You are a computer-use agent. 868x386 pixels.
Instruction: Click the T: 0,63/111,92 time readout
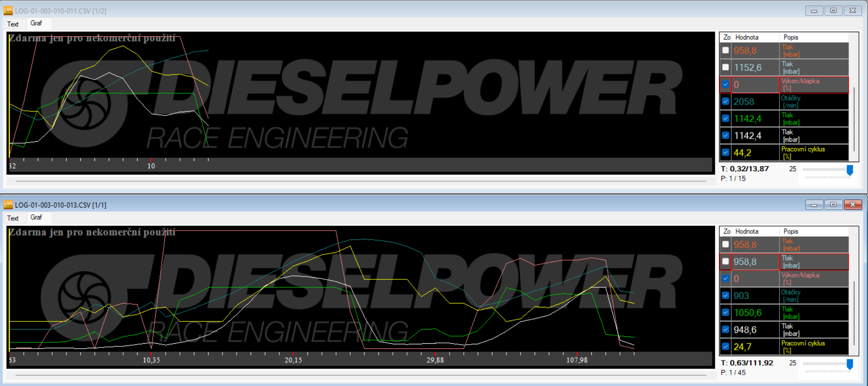pos(747,363)
